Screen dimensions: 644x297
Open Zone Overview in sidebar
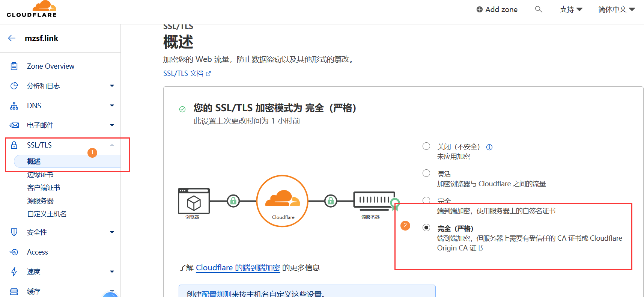(51, 66)
